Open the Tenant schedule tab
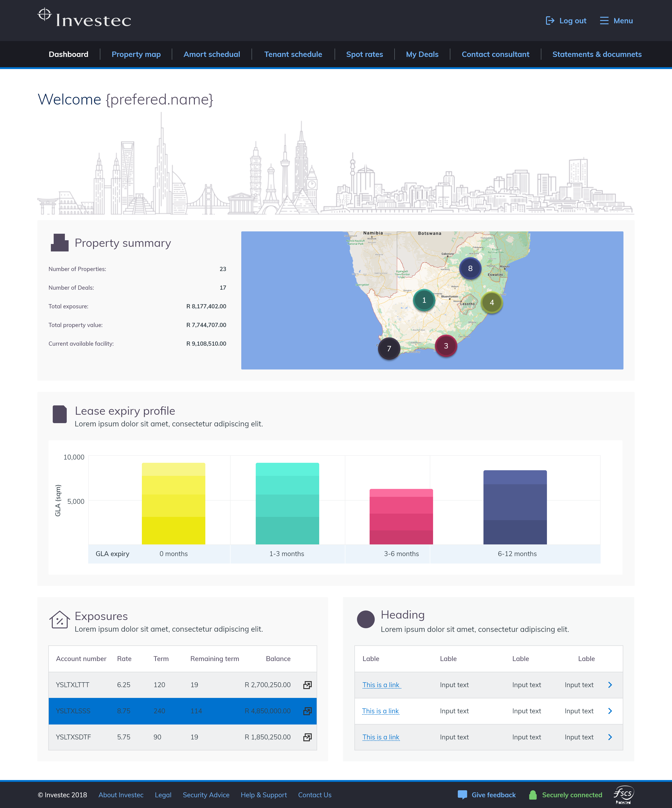Viewport: 672px width, 808px height. [293, 54]
